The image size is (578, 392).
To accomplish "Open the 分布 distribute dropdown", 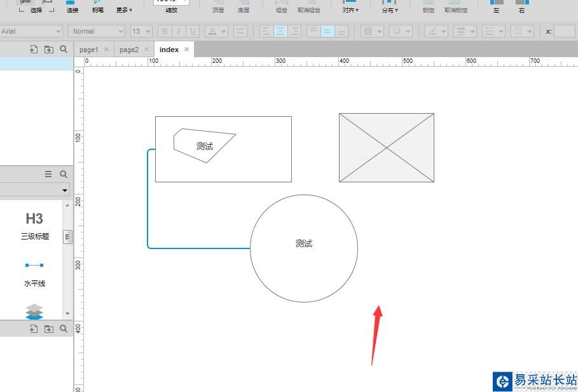I will pyautogui.click(x=390, y=6).
